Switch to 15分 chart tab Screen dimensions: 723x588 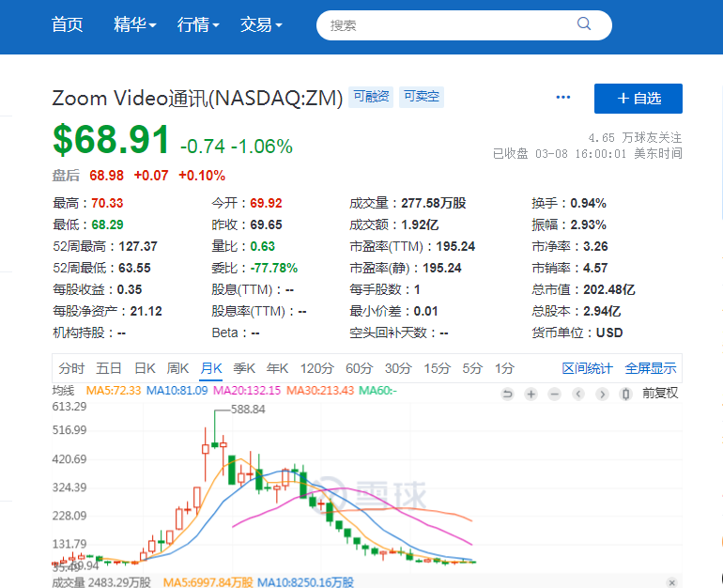tap(438, 368)
